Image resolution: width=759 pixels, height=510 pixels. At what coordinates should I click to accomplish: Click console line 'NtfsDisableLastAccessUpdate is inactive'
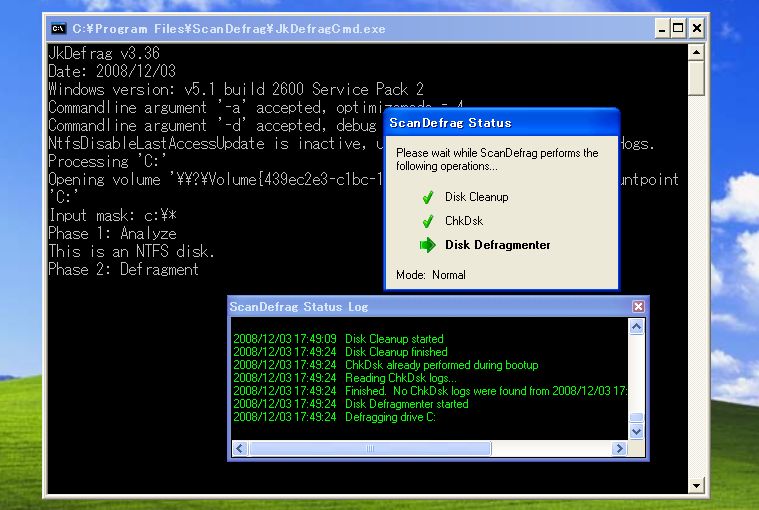215,143
